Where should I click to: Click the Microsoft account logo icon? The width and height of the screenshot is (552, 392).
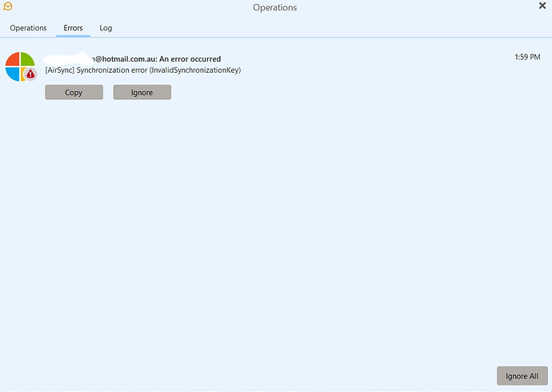point(19,66)
